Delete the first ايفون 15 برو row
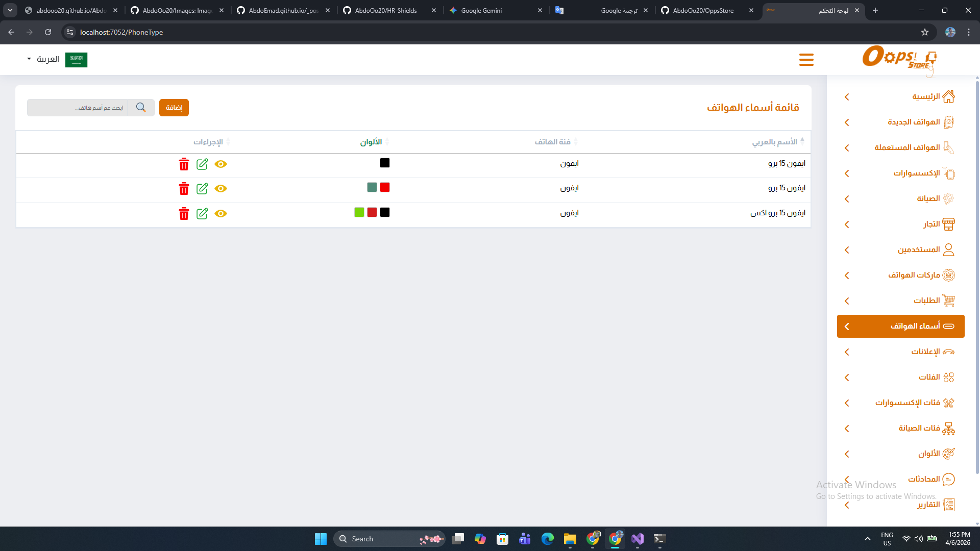The image size is (980, 551). tap(184, 164)
